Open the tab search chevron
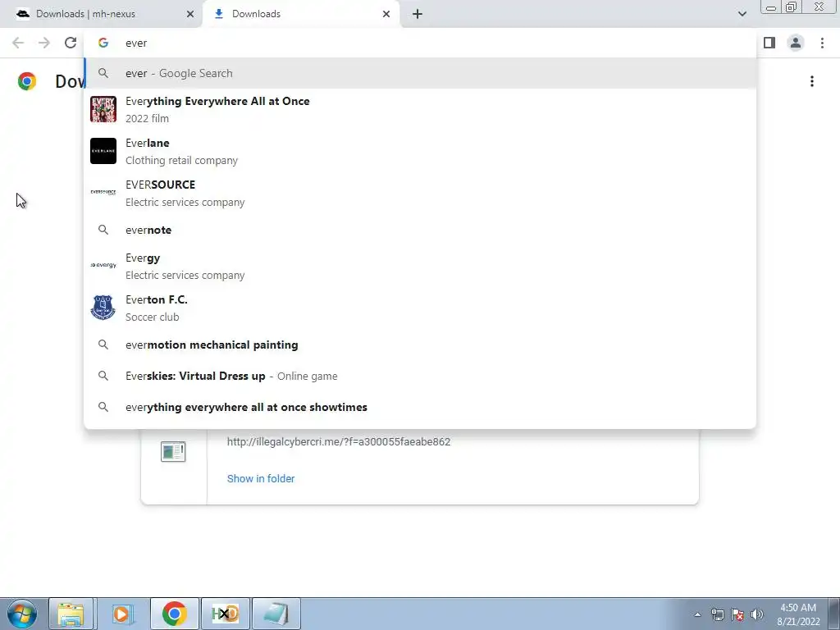This screenshot has height=630, width=840. click(x=742, y=14)
